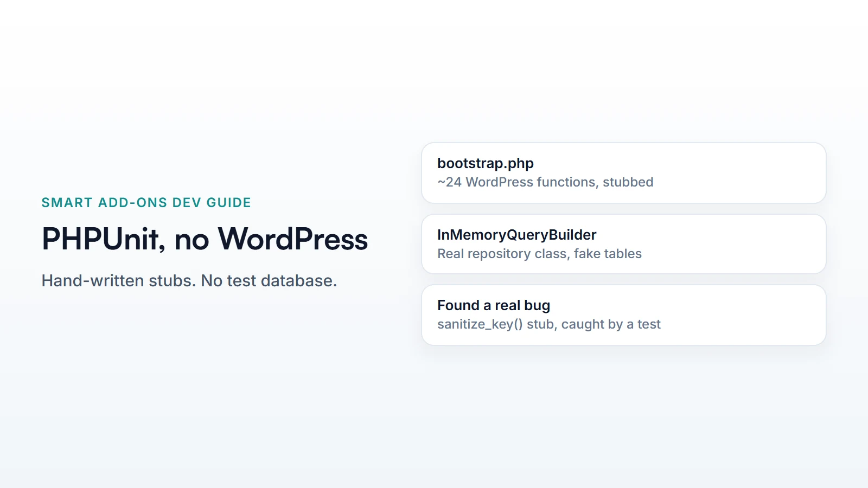The image size is (868, 488).
Task: Click 'sanitize_key() stub, caught by a test'
Action: click(x=549, y=324)
